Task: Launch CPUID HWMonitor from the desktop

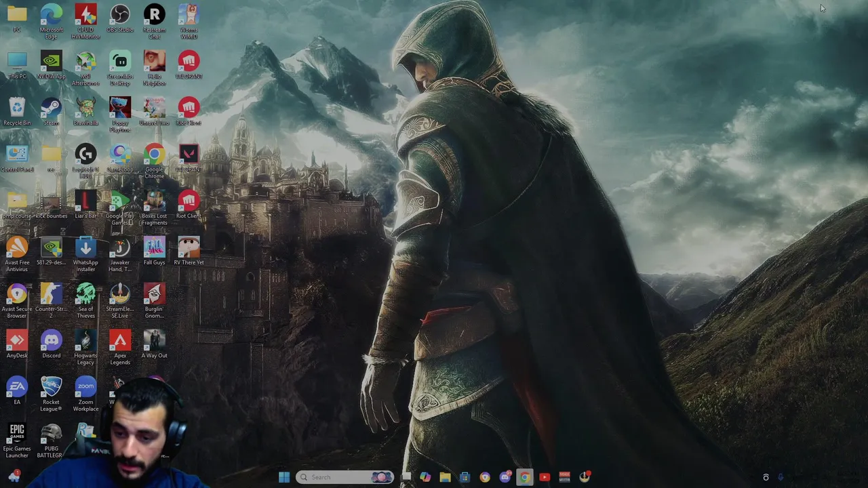Action: (x=85, y=22)
